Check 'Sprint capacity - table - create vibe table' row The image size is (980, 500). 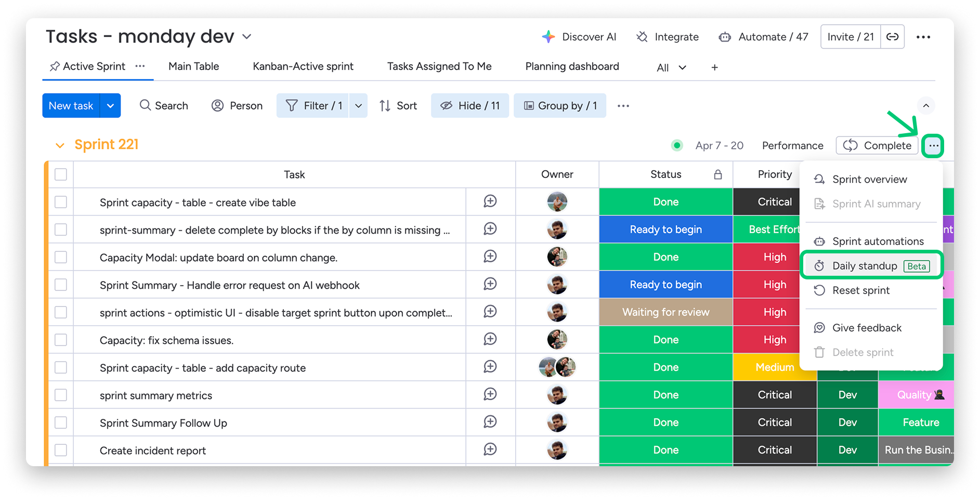tap(61, 202)
